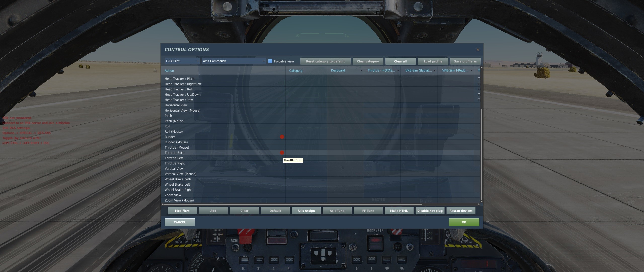This screenshot has height=272, width=644.
Task: Open the F-14 Pilot aircraft dropdown
Action: point(182,61)
